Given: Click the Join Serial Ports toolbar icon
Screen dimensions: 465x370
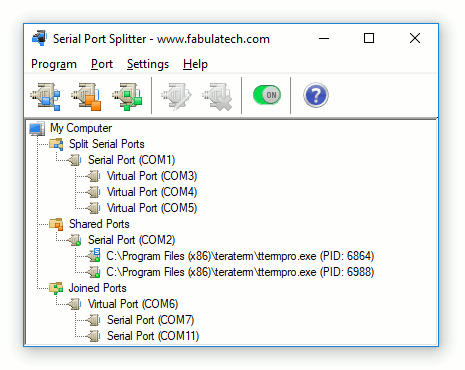Looking at the screenshot, I should 127,97.
